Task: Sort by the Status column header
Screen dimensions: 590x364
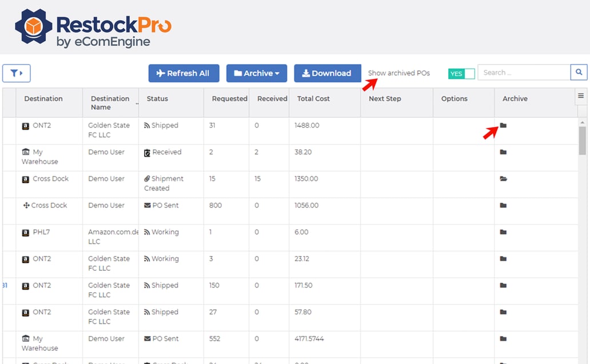Action: point(157,98)
